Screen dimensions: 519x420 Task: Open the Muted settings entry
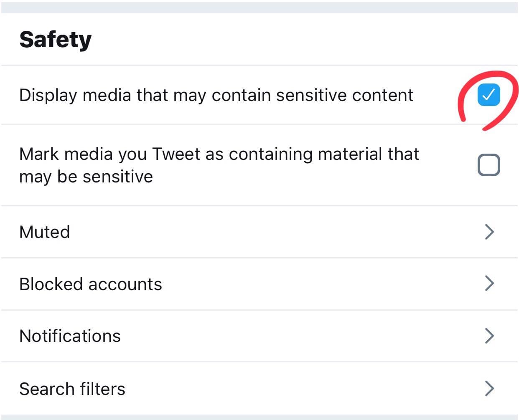45,232
